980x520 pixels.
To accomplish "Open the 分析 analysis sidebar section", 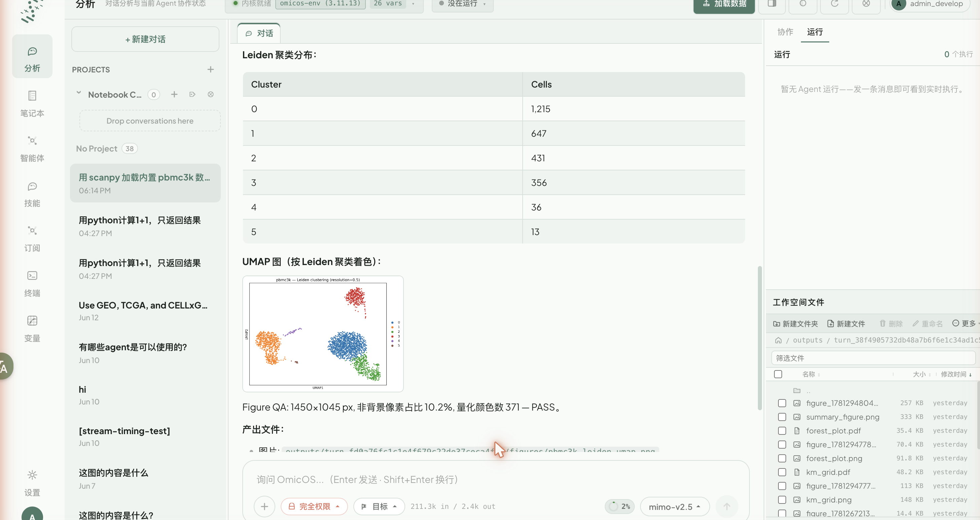I will tap(32, 56).
